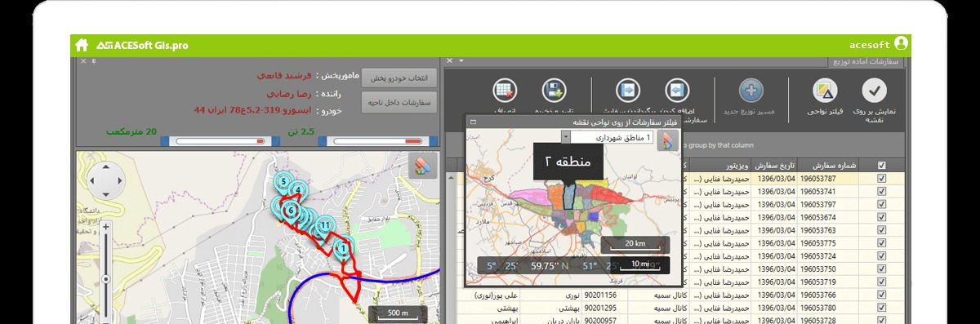Click the order number 196053674
Image resolution: width=980 pixels, height=324 pixels.
pyautogui.click(x=828, y=217)
